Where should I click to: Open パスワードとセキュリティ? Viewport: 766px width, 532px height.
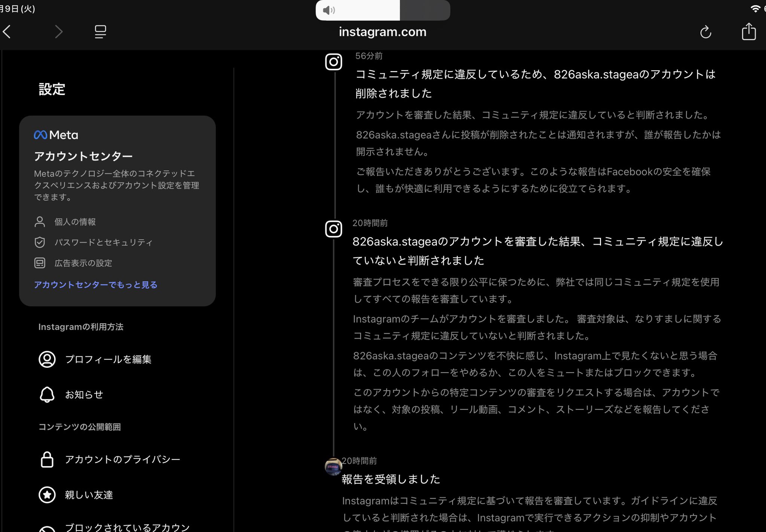pos(104,242)
